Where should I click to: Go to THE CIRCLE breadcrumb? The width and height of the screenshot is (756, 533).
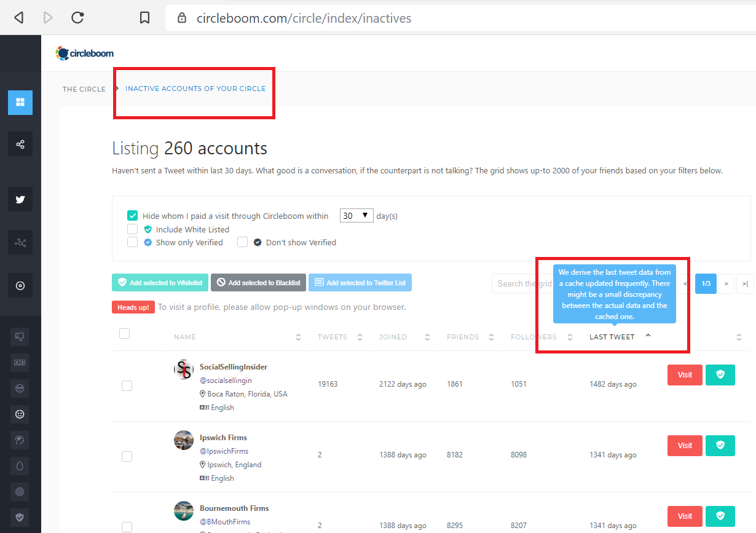(x=84, y=89)
